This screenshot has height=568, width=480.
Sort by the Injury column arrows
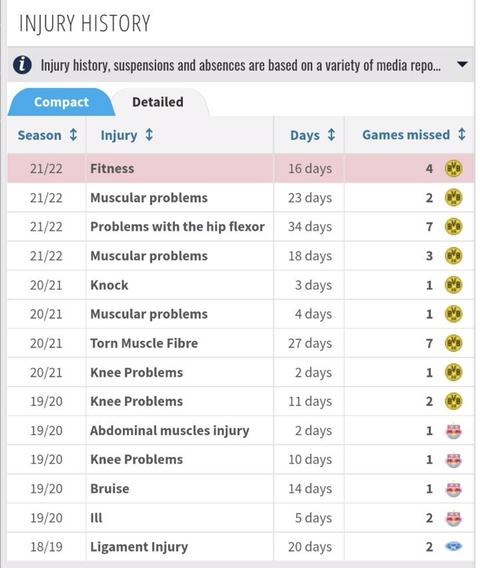pos(149,135)
